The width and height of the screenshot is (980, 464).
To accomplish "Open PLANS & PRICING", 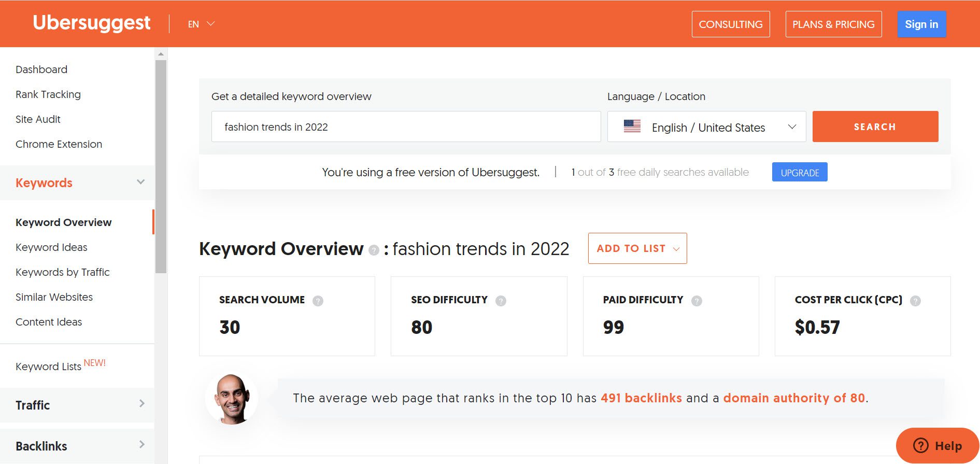I will pos(833,24).
